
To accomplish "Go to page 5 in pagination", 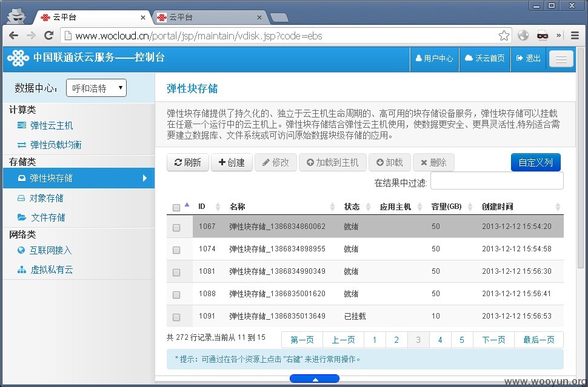I will [x=462, y=339].
